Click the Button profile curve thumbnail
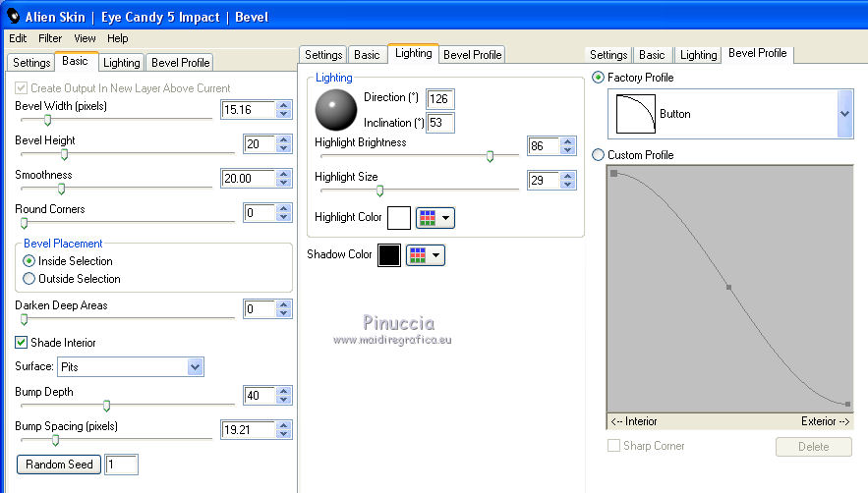This screenshot has width=868, height=493. pyautogui.click(x=635, y=113)
